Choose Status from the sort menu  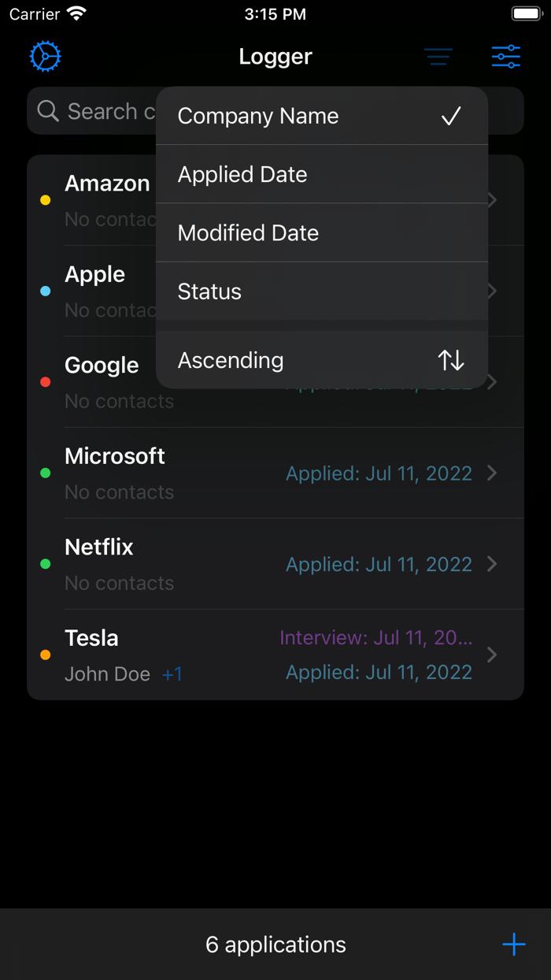209,291
